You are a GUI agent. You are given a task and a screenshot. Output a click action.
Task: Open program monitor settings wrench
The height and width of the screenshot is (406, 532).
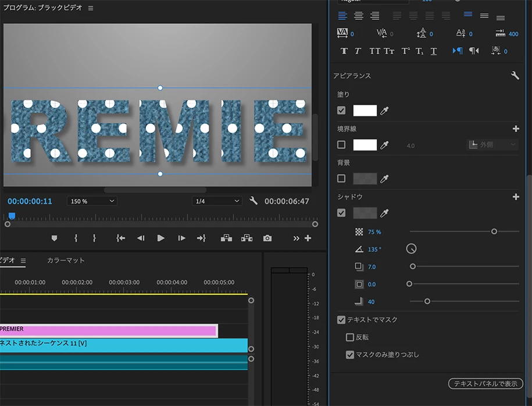coord(253,201)
